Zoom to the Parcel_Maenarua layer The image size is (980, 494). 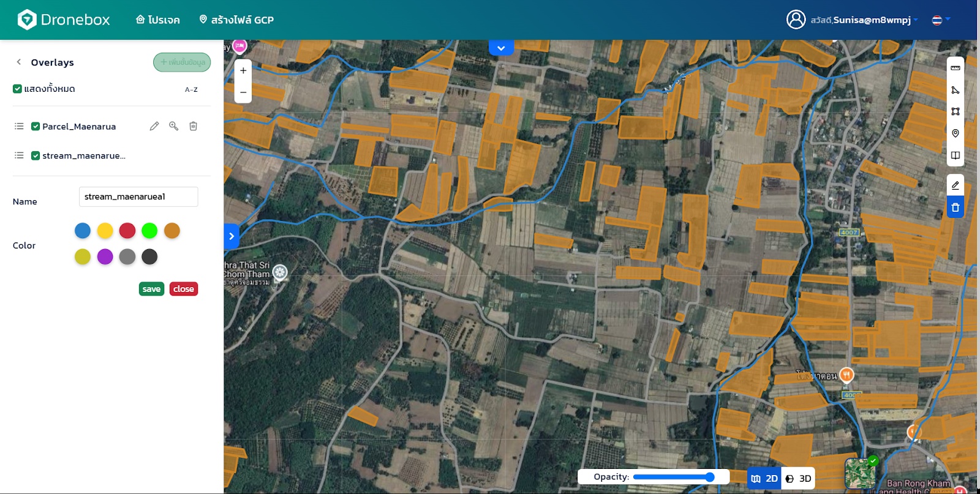pos(174,126)
